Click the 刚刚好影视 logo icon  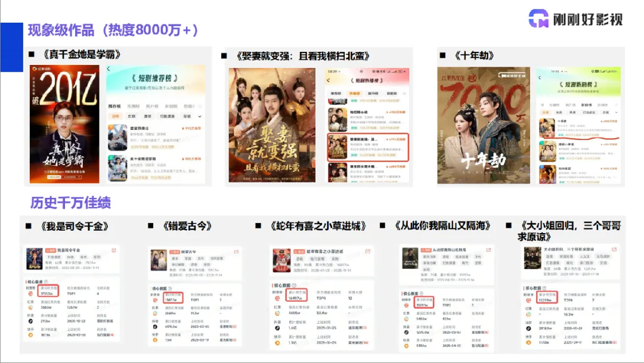coord(538,18)
